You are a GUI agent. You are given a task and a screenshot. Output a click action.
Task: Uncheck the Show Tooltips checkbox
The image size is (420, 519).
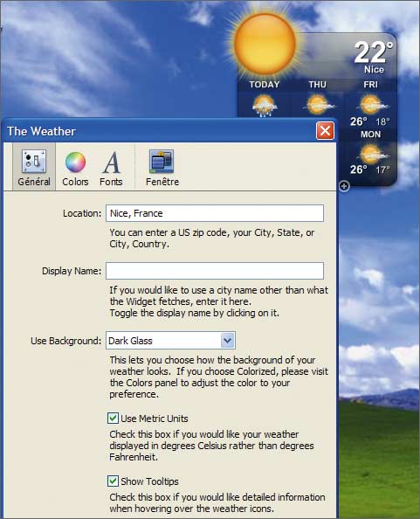(113, 481)
